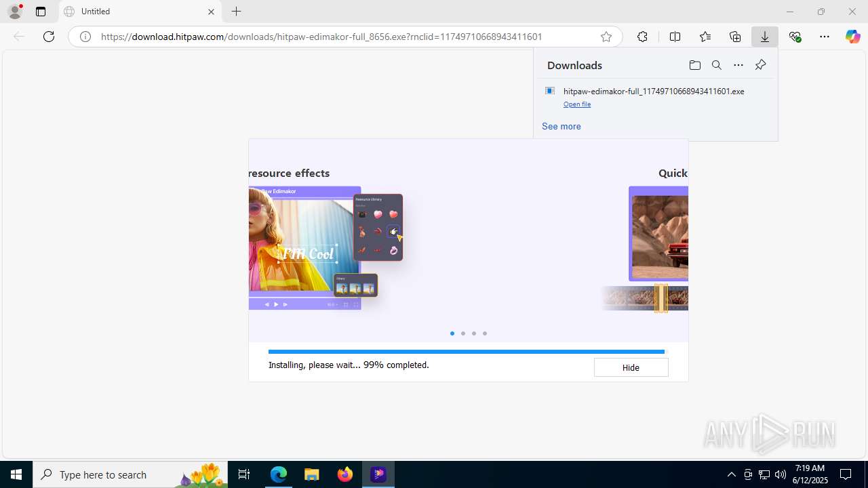Image resolution: width=868 pixels, height=488 pixels.
Task: Pin the Downloads panel
Action: point(760,65)
